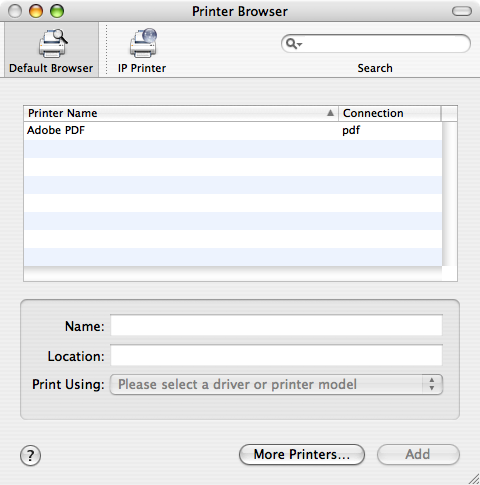Focus the Name text field

coord(276,325)
